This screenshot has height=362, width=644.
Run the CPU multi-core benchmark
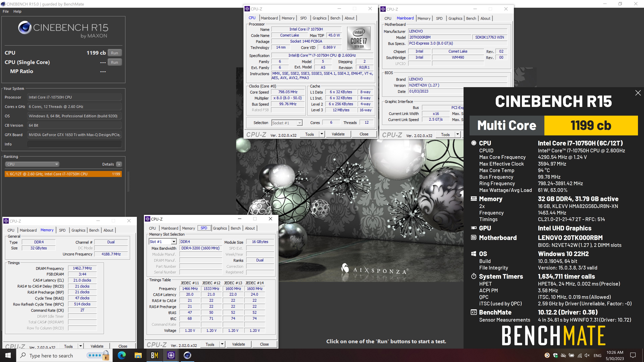115,53
